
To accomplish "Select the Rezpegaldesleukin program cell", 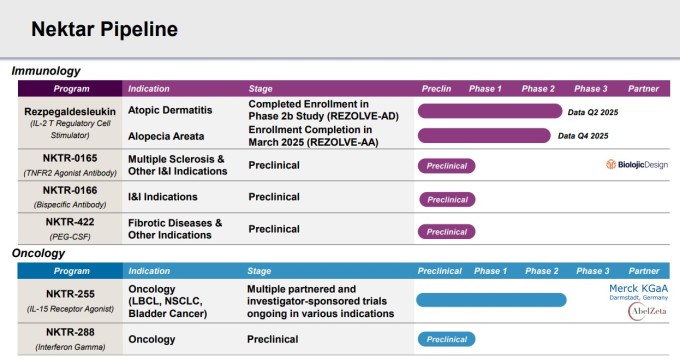I will [x=70, y=123].
